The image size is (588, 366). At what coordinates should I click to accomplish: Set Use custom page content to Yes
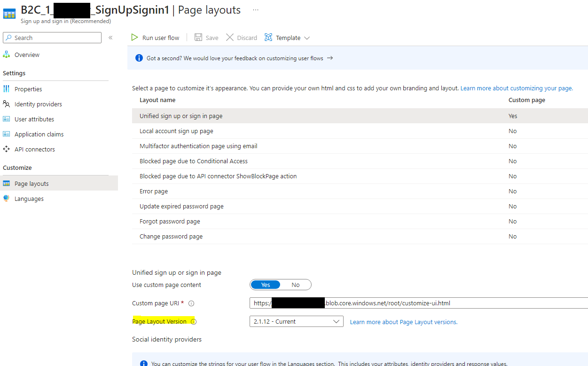point(266,285)
